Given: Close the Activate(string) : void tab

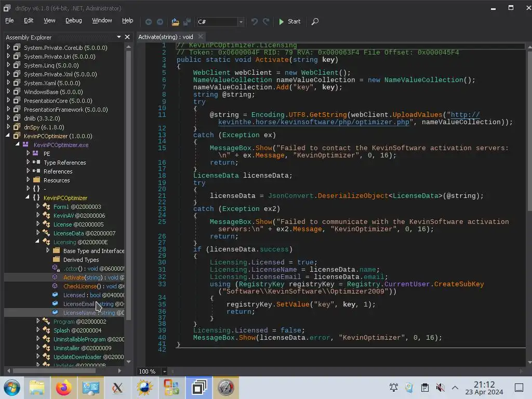Looking at the screenshot, I should click(201, 36).
